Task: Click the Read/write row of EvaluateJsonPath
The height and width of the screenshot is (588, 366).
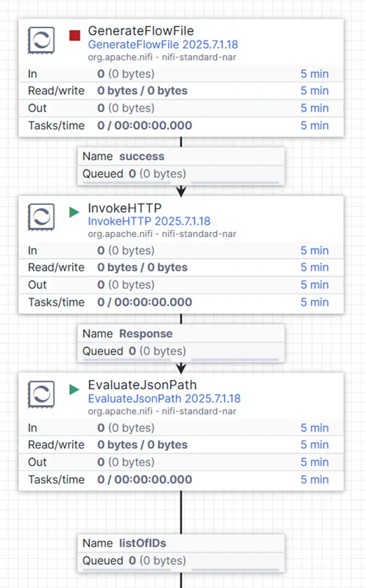Action: 181,445
